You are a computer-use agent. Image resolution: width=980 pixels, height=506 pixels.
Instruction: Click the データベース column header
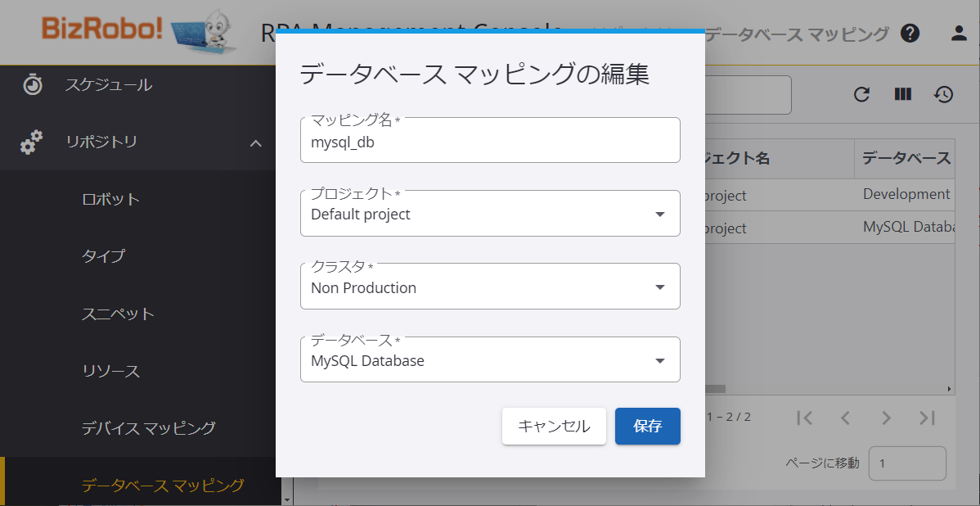pos(905,159)
